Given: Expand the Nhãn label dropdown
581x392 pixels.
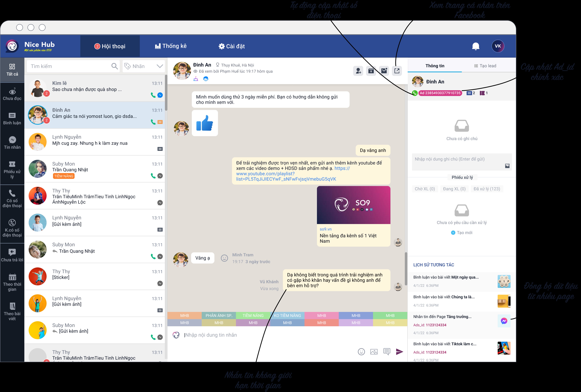Looking at the screenshot, I should (x=144, y=66).
